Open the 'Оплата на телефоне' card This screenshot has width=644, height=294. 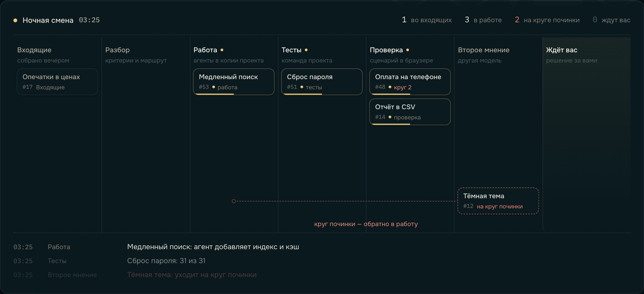click(x=410, y=82)
